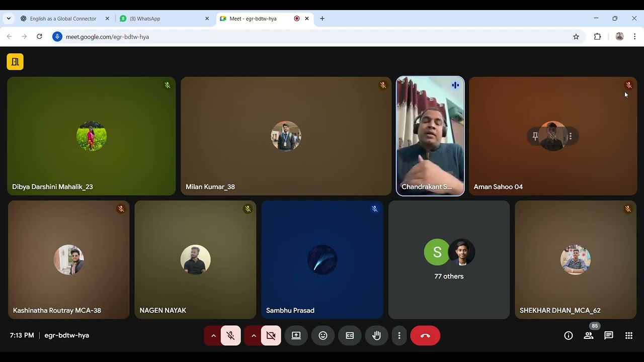Screen dimensions: 644x362
Task: Click the recording indicator on Meet tab
Action: pyautogui.click(x=297, y=19)
